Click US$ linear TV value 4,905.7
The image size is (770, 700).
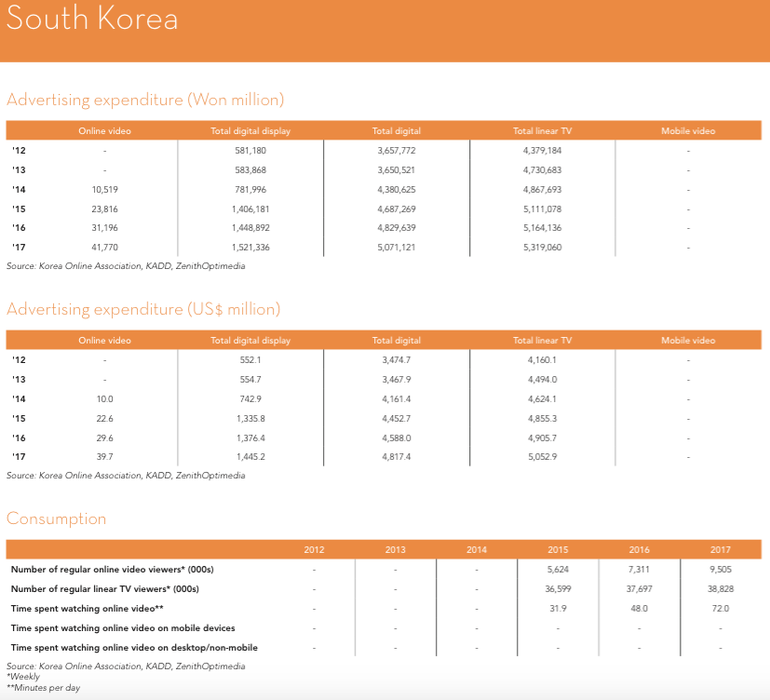click(x=542, y=437)
